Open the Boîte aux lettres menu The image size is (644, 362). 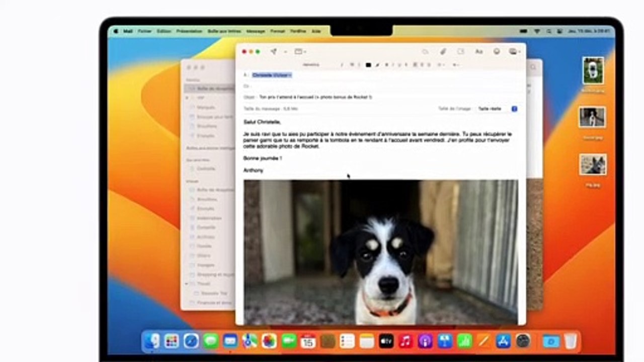pos(224,31)
